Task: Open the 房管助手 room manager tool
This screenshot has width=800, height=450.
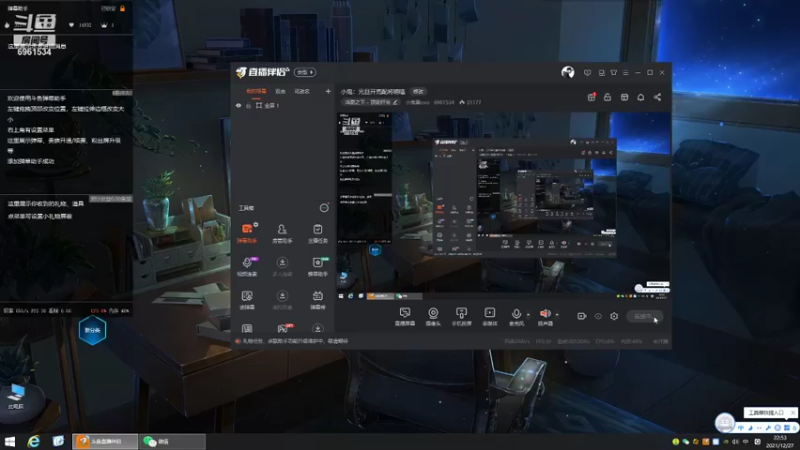Action: [282, 233]
